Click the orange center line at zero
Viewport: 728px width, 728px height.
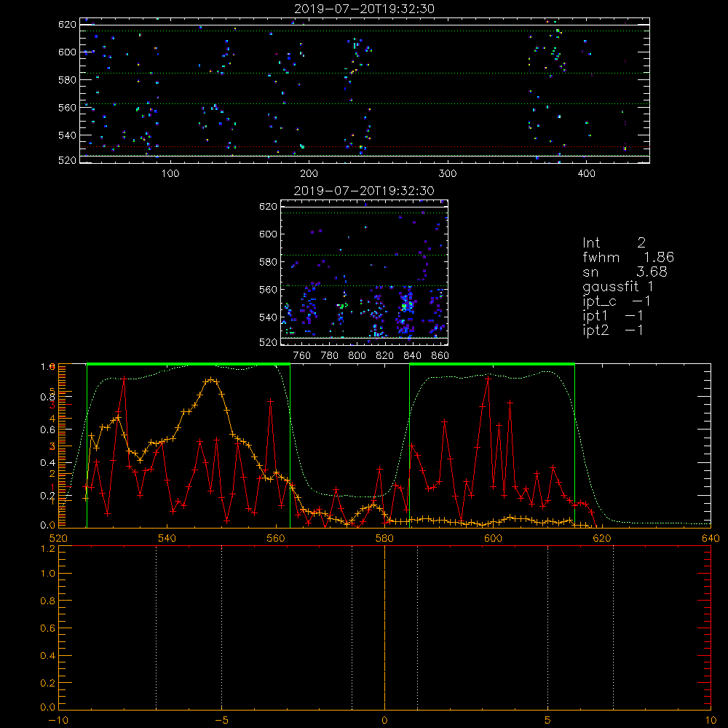click(x=384, y=628)
